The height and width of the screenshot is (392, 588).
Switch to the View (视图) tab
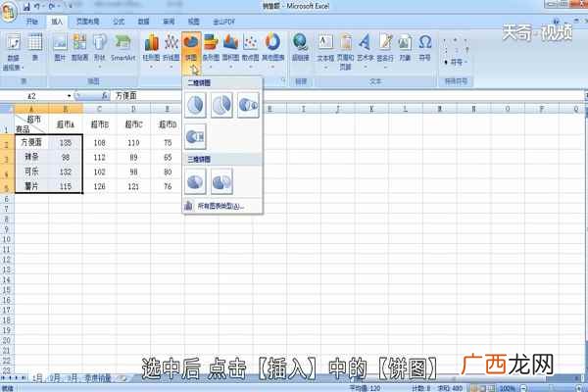[193, 22]
